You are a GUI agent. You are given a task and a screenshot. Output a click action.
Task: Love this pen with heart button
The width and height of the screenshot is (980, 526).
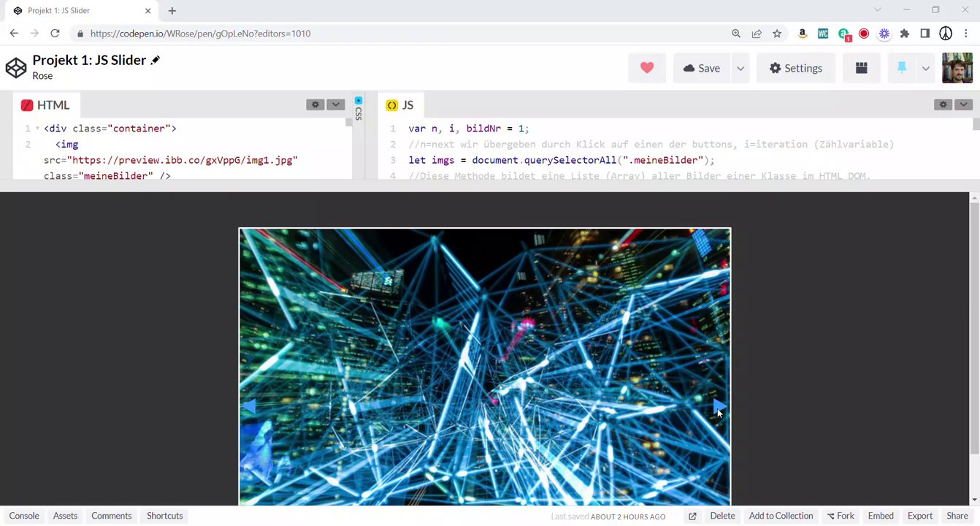[x=647, y=68]
